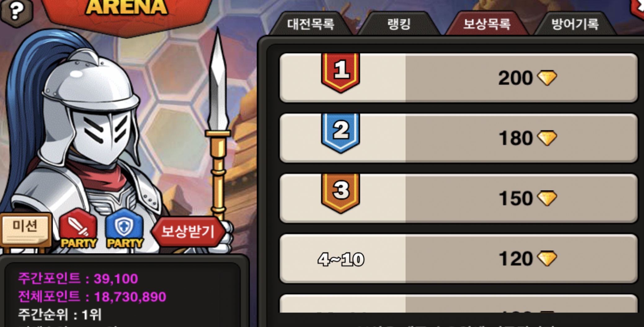Image resolution: width=644 pixels, height=327 pixels.
Task: Switch to the 대전목록 tab
Action: point(311,24)
